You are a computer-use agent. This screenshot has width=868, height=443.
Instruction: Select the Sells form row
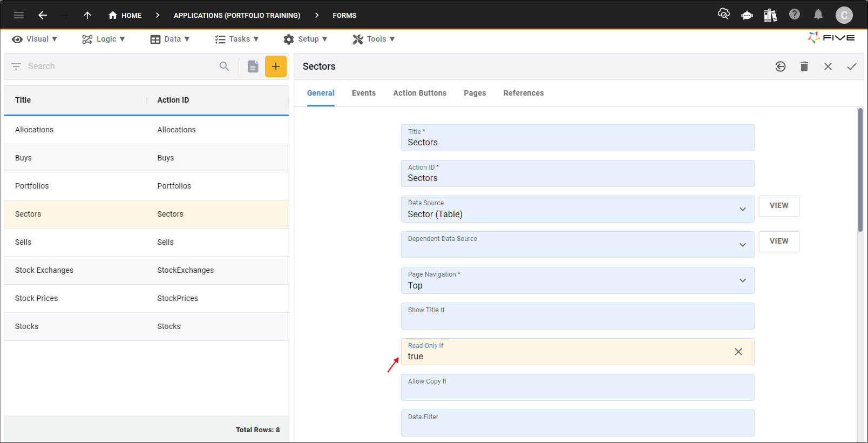(146, 242)
